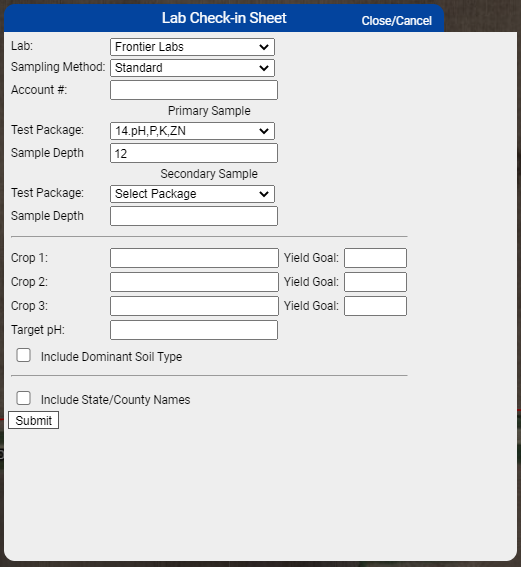
Task: Click the Crop 1 Yield Goal field
Action: (375, 258)
